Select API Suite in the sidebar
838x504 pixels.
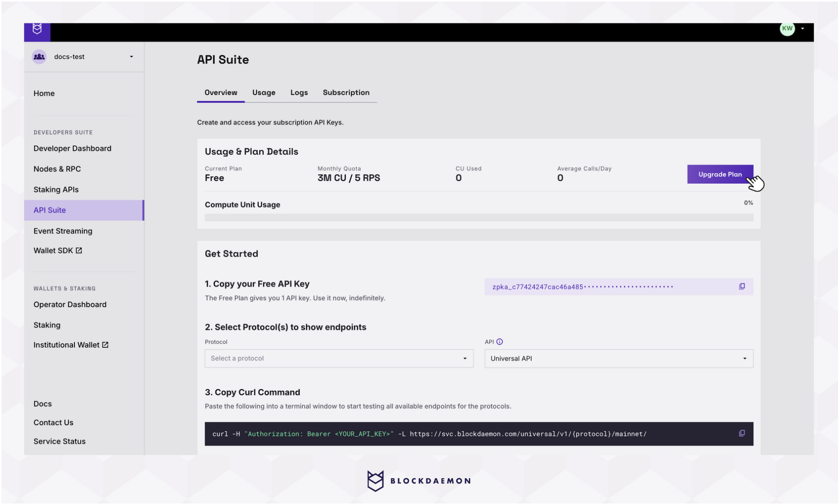coord(84,210)
